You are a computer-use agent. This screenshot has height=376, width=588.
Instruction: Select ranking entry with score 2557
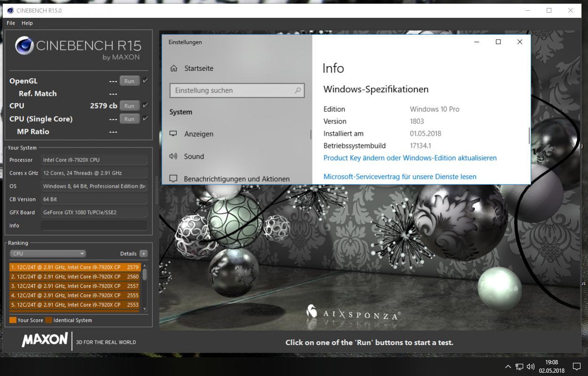[x=75, y=286]
